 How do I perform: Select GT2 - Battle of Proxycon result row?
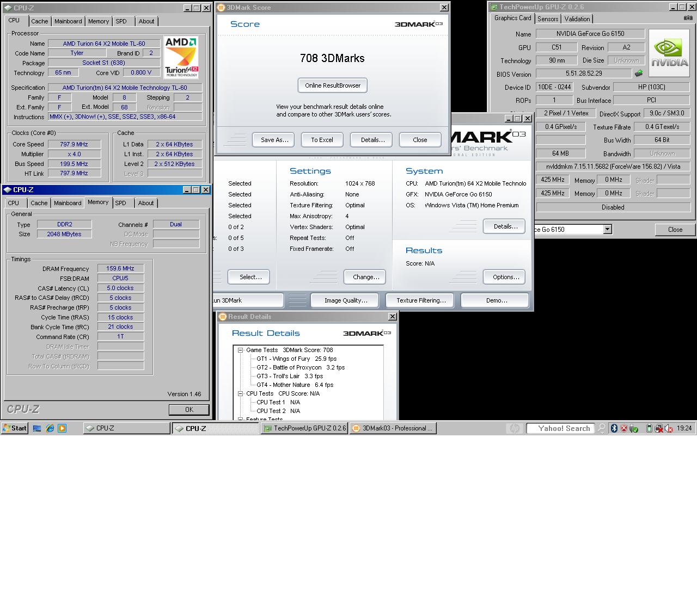pos(301,367)
